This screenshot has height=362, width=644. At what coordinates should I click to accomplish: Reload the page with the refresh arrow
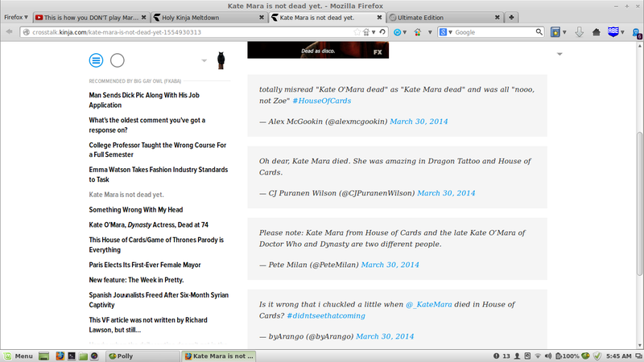pyautogui.click(x=382, y=32)
